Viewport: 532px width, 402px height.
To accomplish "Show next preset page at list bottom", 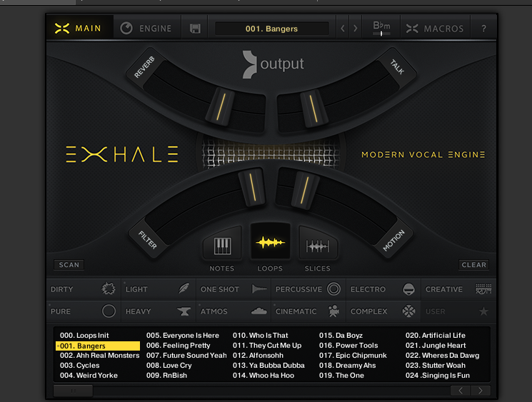I will click(480, 391).
